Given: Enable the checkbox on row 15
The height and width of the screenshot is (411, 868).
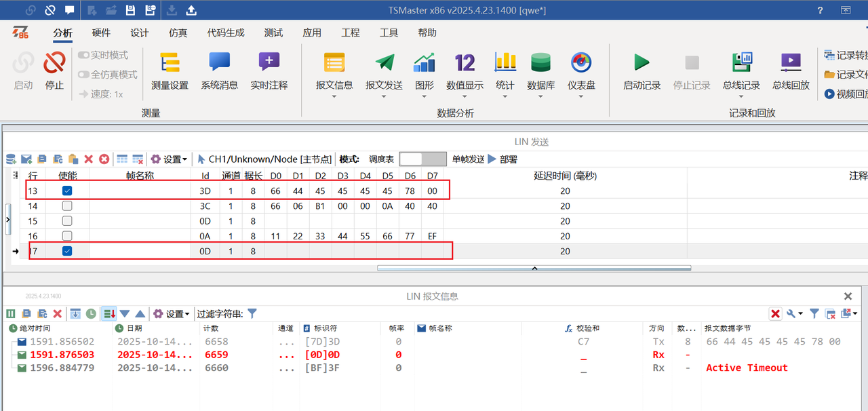Looking at the screenshot, I should 66,220.
